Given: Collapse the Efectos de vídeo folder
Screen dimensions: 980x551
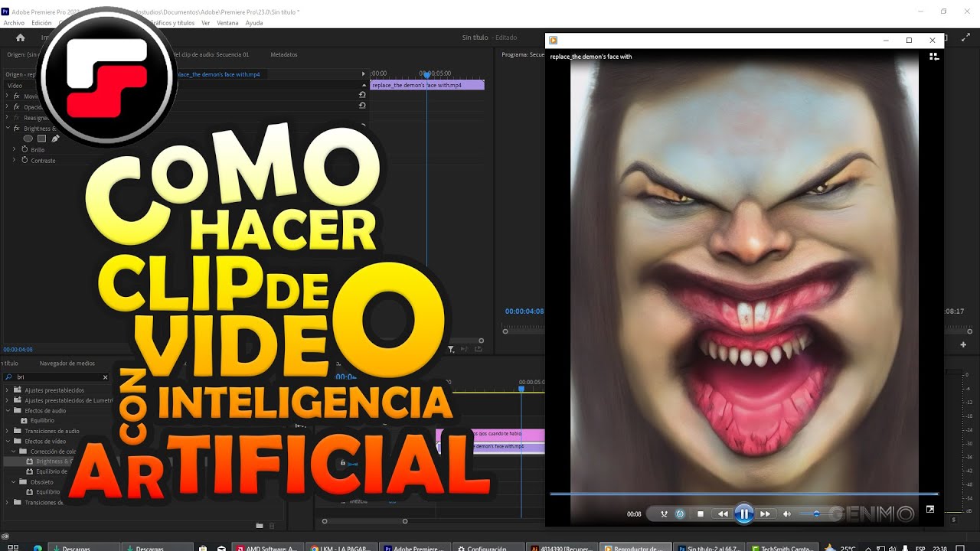Looking at the screenshot, I should [8, 442].
